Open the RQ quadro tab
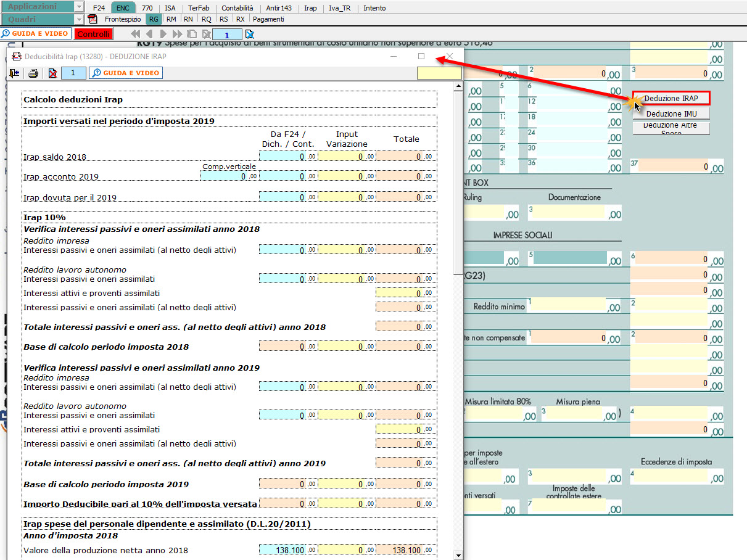 click(x=206, y=19)
